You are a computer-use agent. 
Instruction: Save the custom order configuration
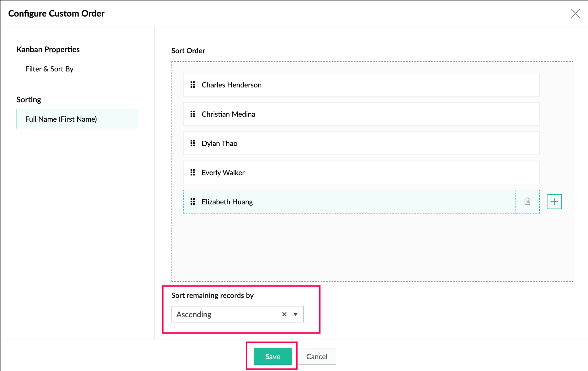tap(272, 356)
